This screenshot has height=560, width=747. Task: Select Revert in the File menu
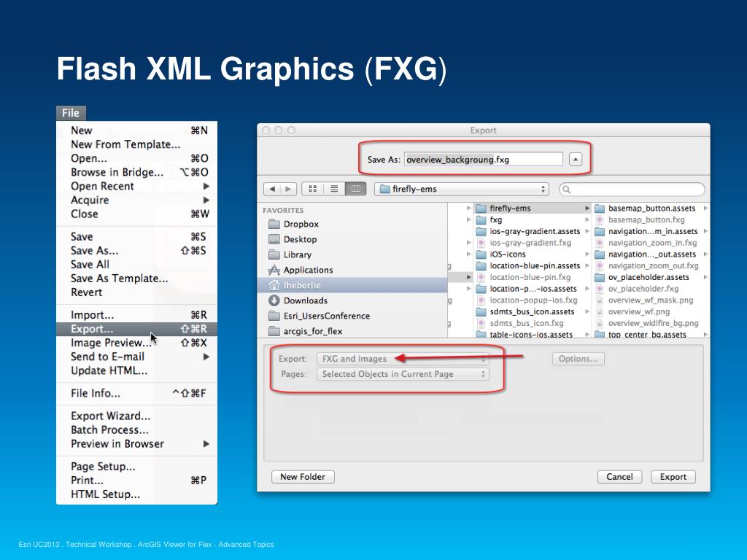[x=136, y=292]
